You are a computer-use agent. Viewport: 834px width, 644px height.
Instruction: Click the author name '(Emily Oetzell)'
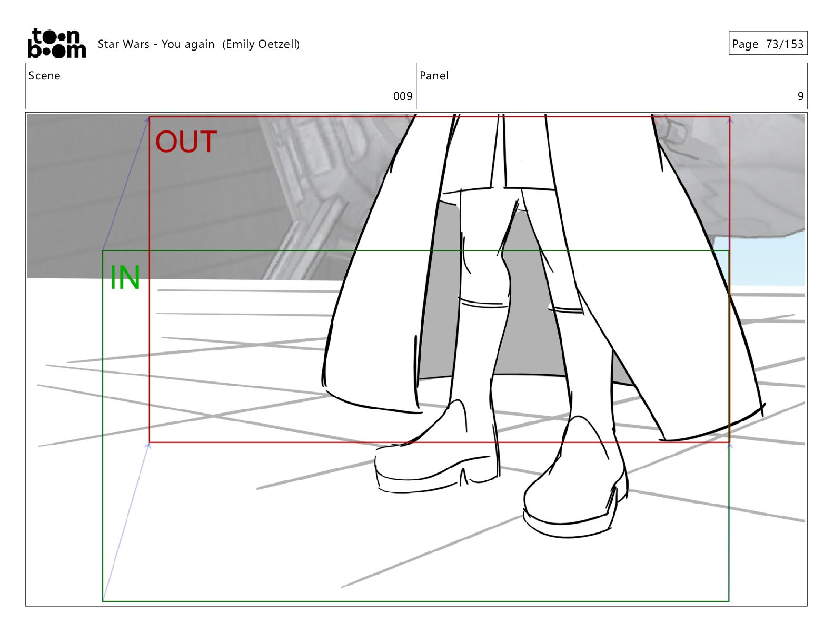[261, 44]
